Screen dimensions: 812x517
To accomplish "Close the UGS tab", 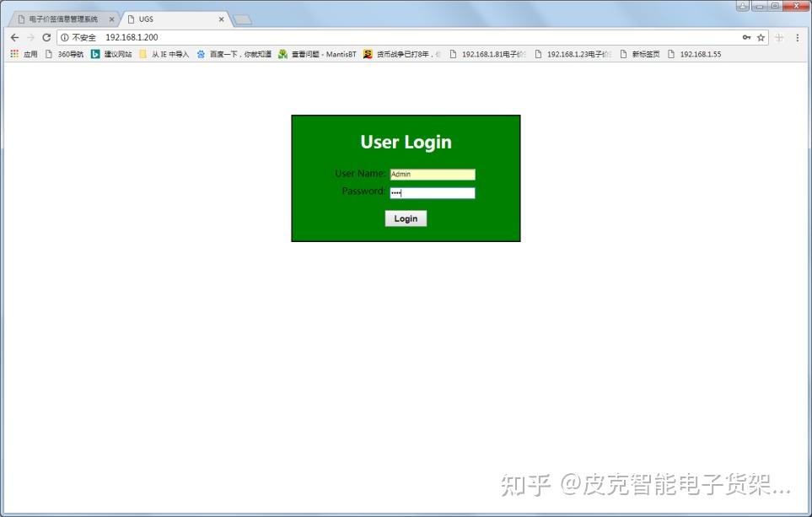I will [221, 19].
